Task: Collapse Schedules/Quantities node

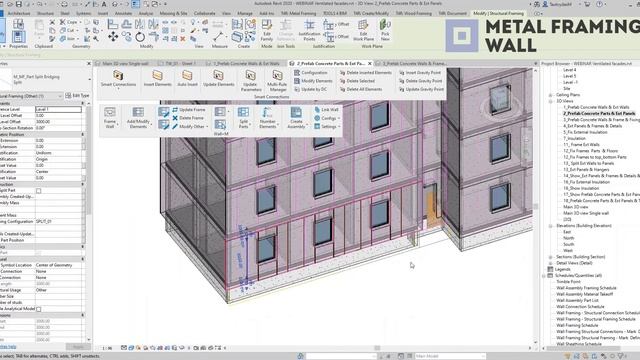Action: point(544,276)
